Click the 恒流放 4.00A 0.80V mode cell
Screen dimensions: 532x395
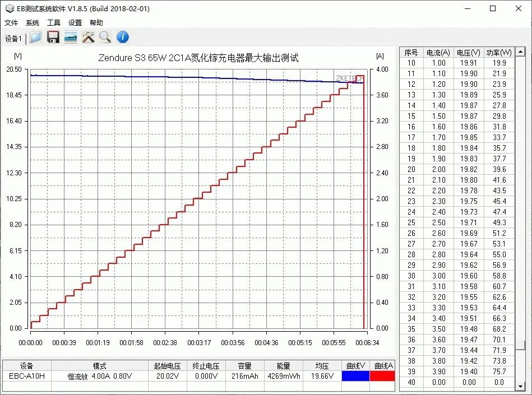(100, 376)
